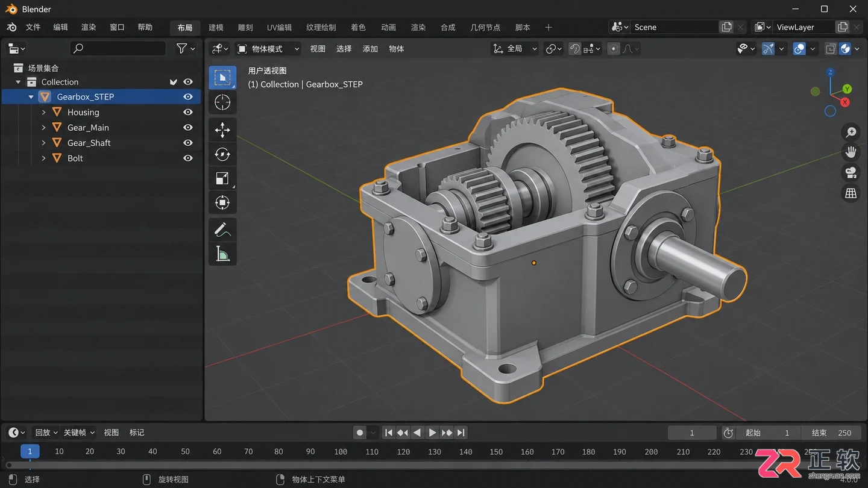Screen dimensions: 868x488
Task: Hide Gear_Main using its eye icon
Action: (x=188, y=127)
